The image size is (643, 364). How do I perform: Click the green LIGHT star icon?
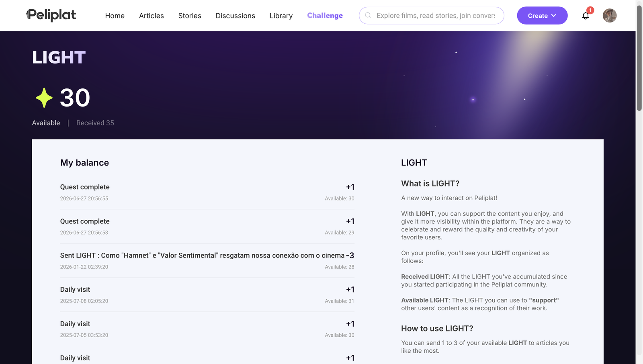44,98
